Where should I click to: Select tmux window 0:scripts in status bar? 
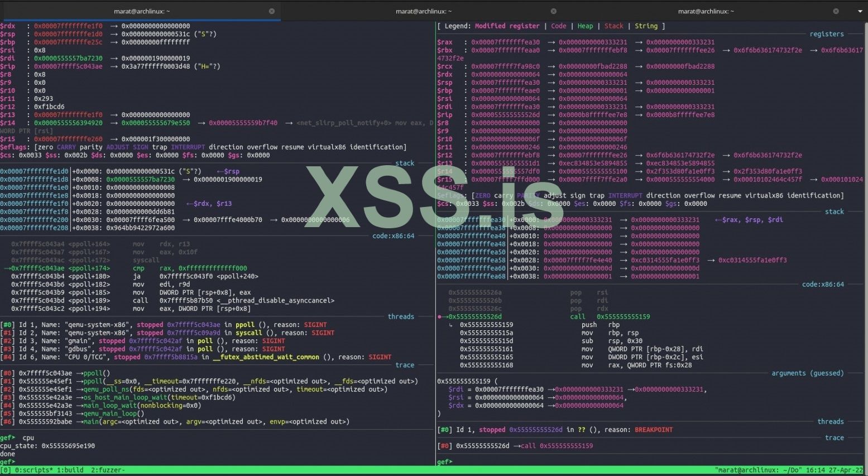tap(33, 470)
